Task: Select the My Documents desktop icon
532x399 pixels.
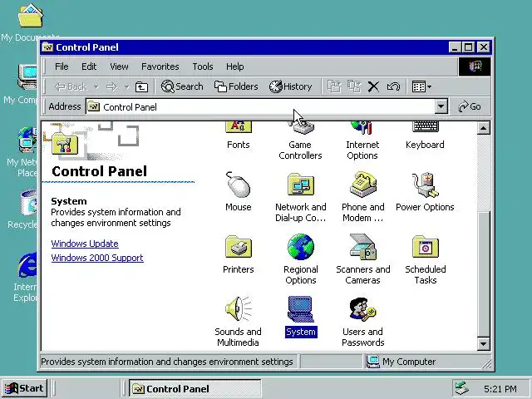Action: [30, 22]
